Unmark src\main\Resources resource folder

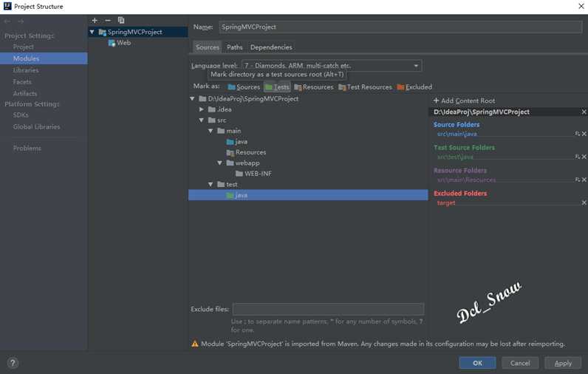(x=584, y=180)
